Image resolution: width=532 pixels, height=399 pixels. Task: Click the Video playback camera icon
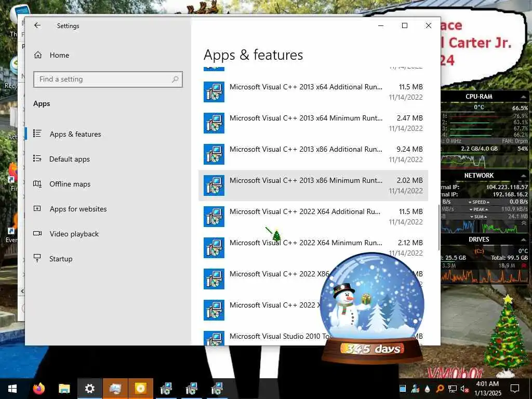(x=37, y=233)
